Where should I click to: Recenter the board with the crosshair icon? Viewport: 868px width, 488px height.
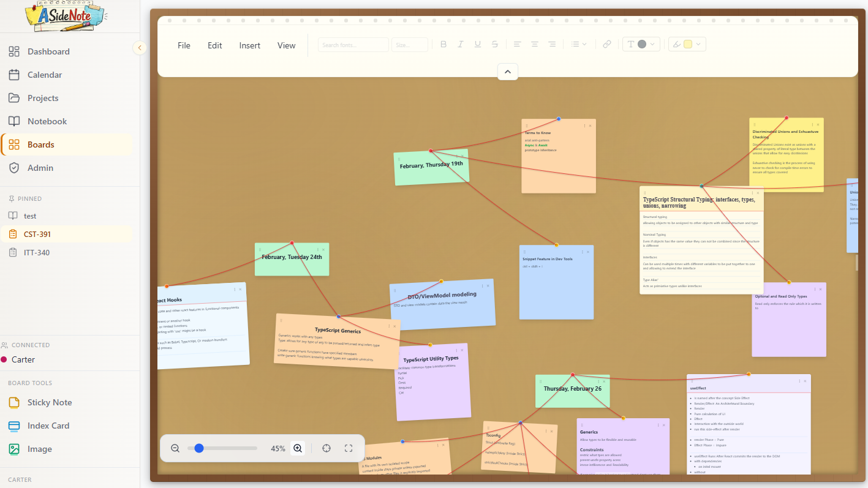pyautogui.click(x=326, y=448)
